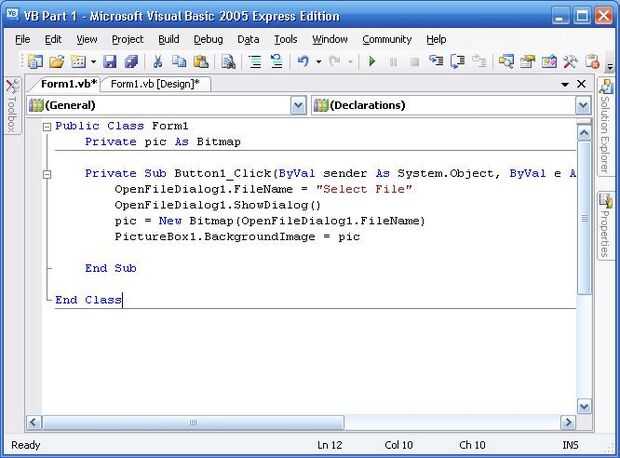Screen dimensions: 620x458
Task: Expand the auto-hidden Toolbox side tab
Action: click(x=11, y=106)
